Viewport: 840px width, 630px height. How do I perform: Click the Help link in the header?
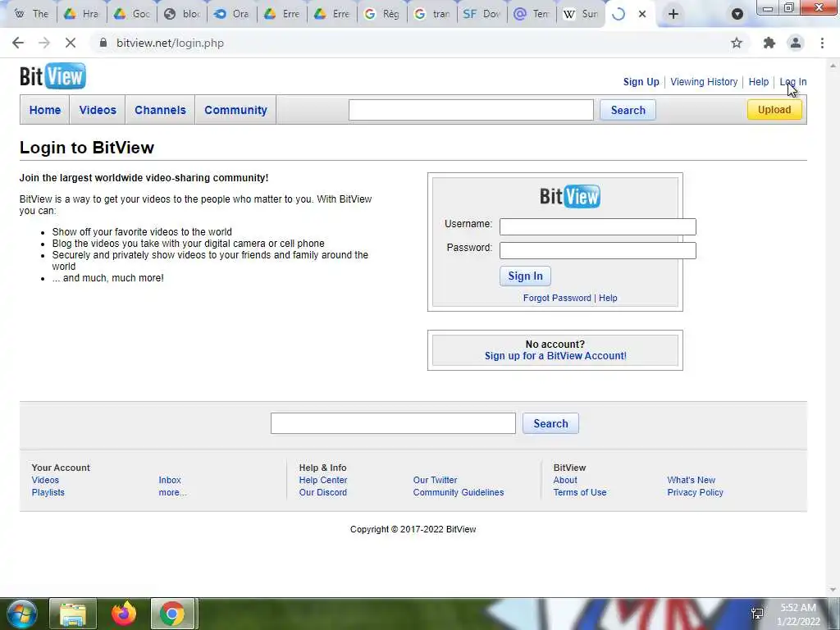tap(758, 82)
